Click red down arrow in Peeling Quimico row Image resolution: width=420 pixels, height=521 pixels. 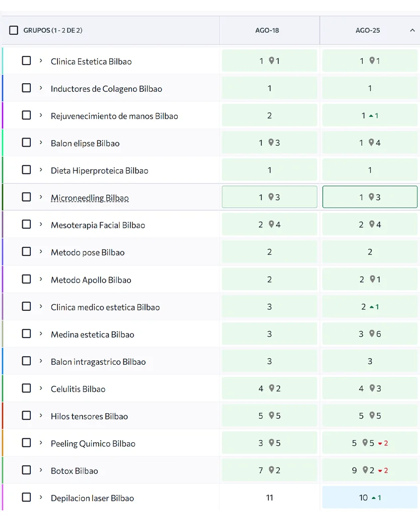[380, 443]
